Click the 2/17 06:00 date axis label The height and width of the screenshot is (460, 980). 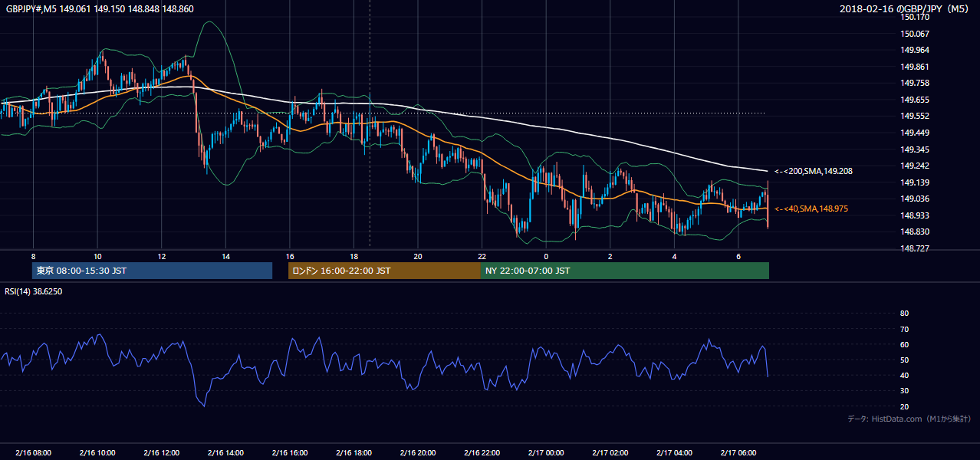tap(738, 452)
